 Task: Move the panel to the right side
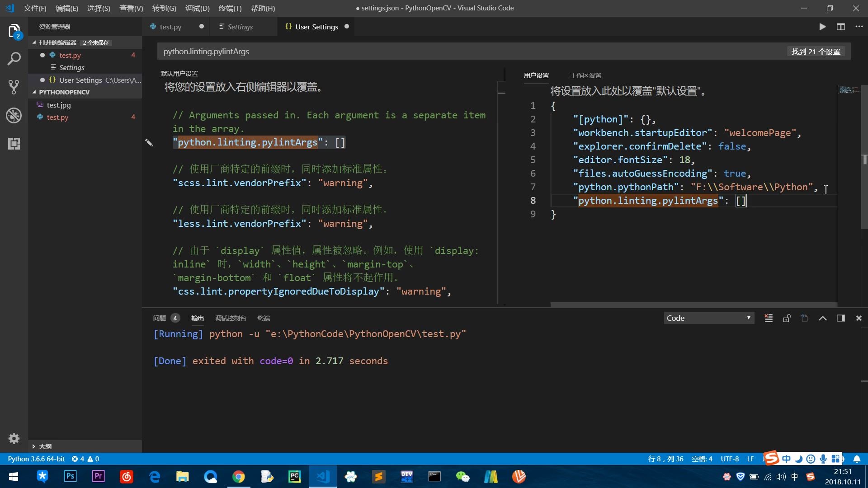841,318
